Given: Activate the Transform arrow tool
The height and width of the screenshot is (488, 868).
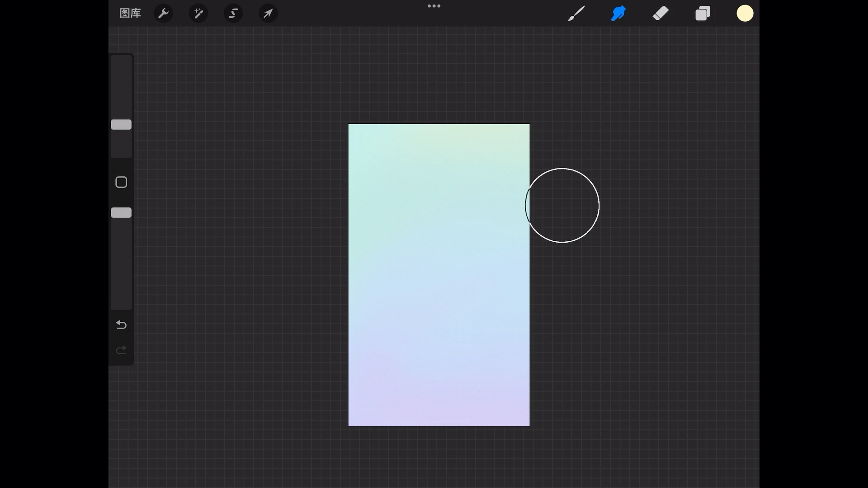Looking at the screenshot, I should tap(268, 13).
